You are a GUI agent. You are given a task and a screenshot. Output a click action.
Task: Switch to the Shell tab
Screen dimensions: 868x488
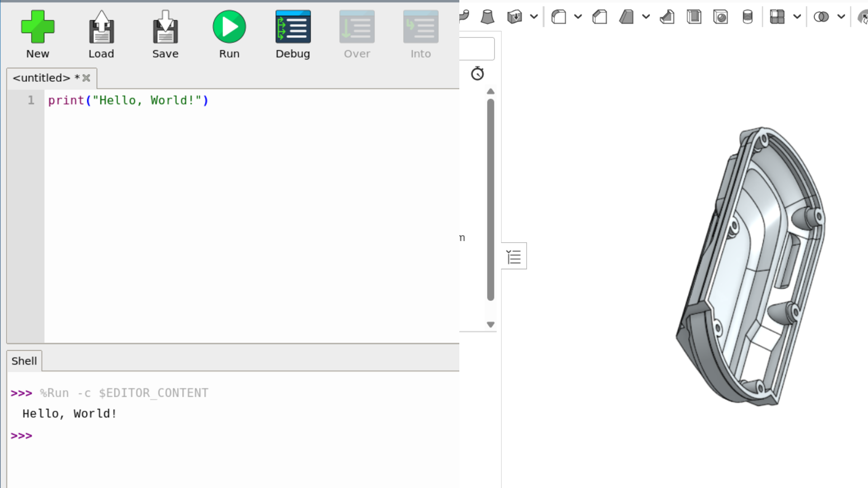point(24,361)
